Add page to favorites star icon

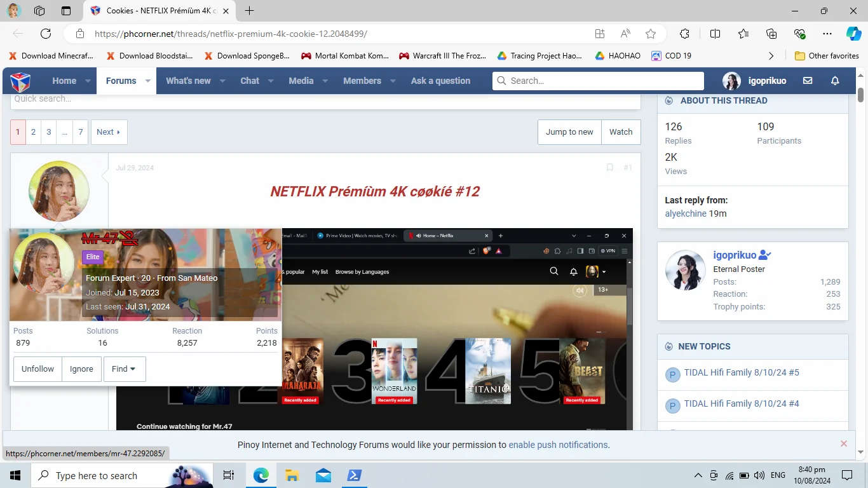(x=651, y=34)
